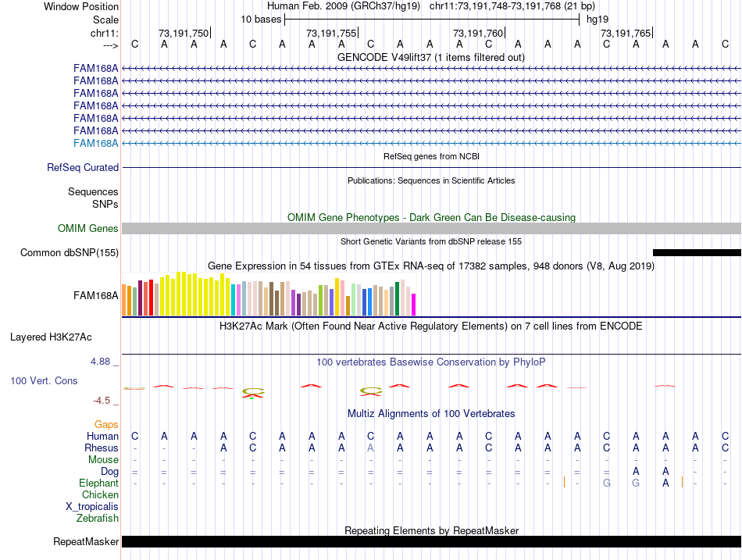Click the Multiz Alignments of 100 Vertebrates title
The image size is (742, 560).
tap(430, 413)
